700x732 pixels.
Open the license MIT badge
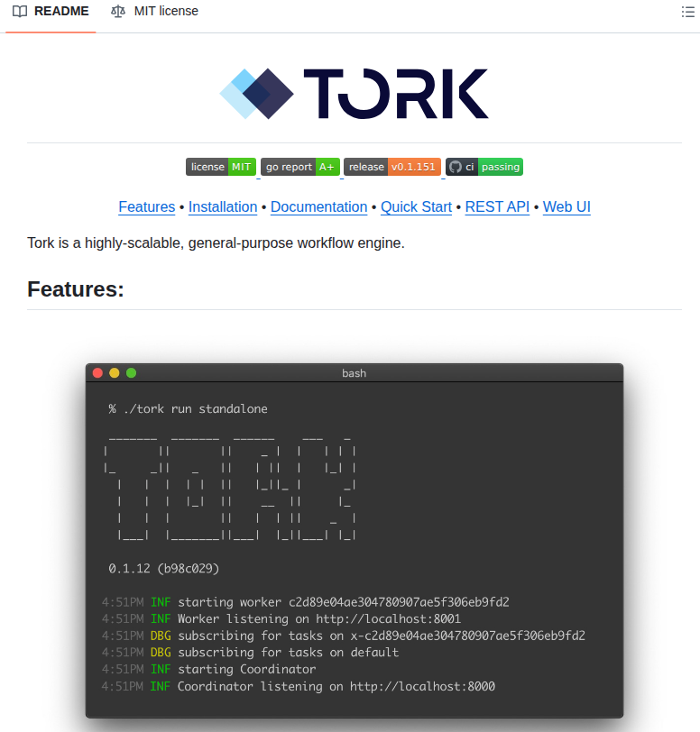pos(221,167)
